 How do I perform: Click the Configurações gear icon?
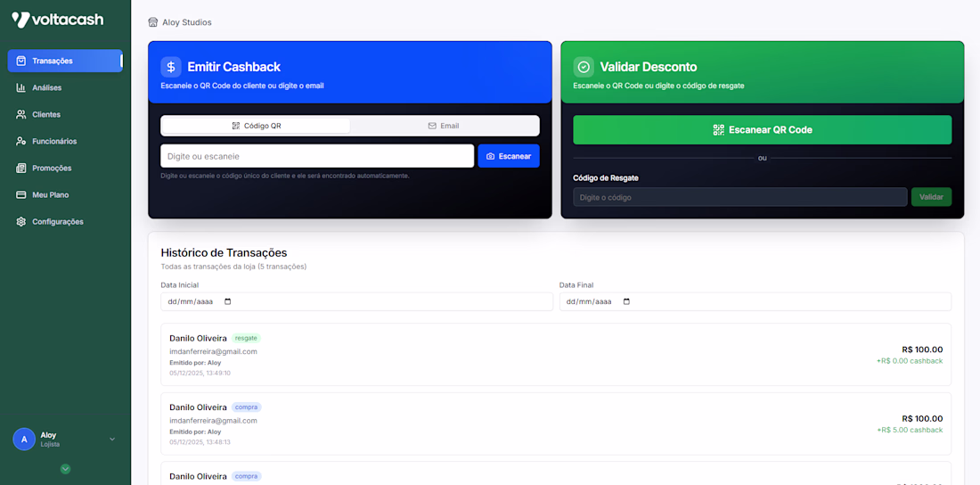click(21, 221)
